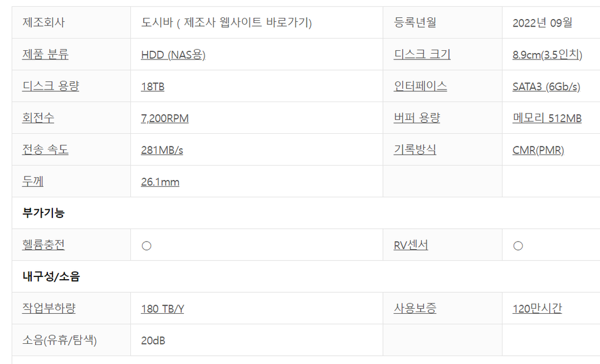Click the 120만시간 warranty link
This screenshot has height=364, width=600.
click(537, 309)
